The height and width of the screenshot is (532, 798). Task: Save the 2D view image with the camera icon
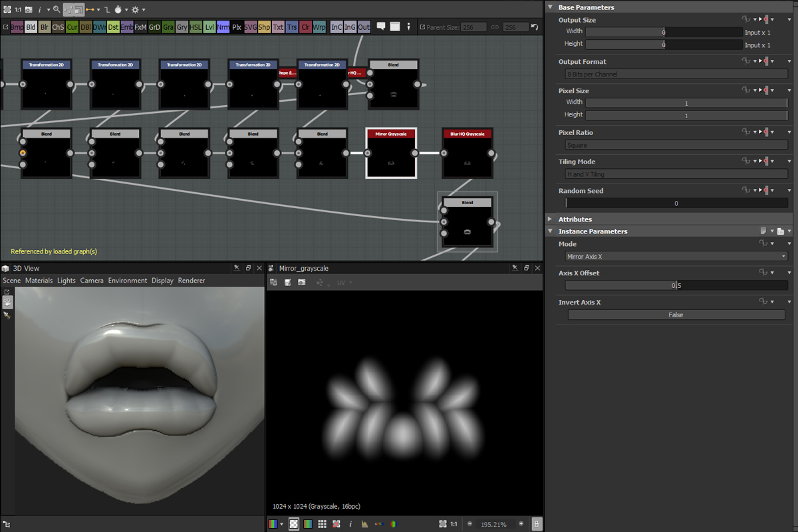tap(302, 283)
